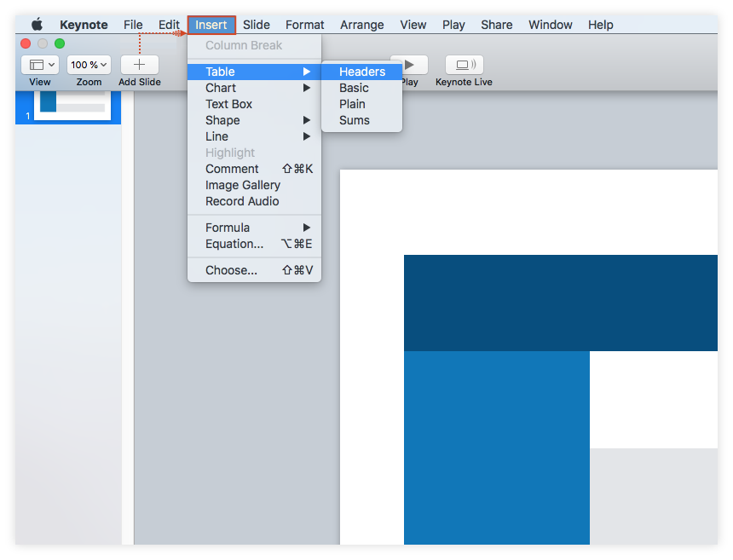Expand the Formula submenu
The image size is (733, 560).
pos(227,228)
